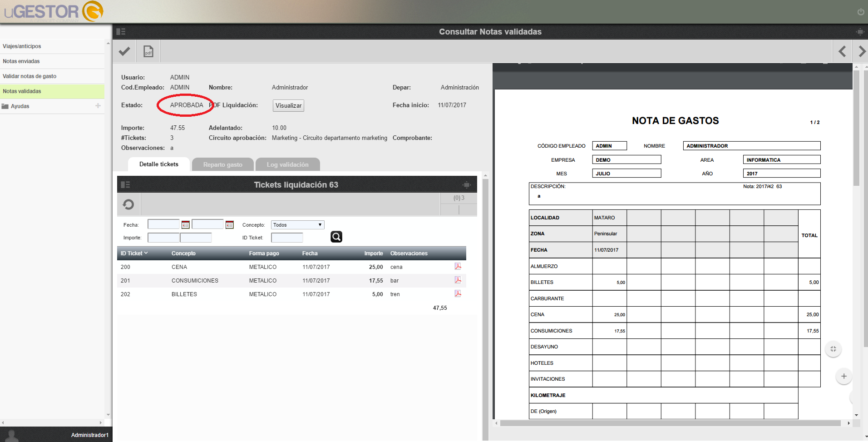The height and width of the screenshot is (442, 868).
Task: Sort by Observaciones column header
Action: pyautogui.click(x=409, y=253)
